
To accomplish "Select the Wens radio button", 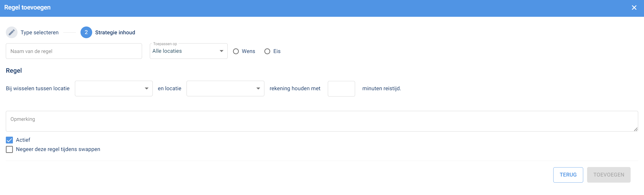I will [236, 52].
